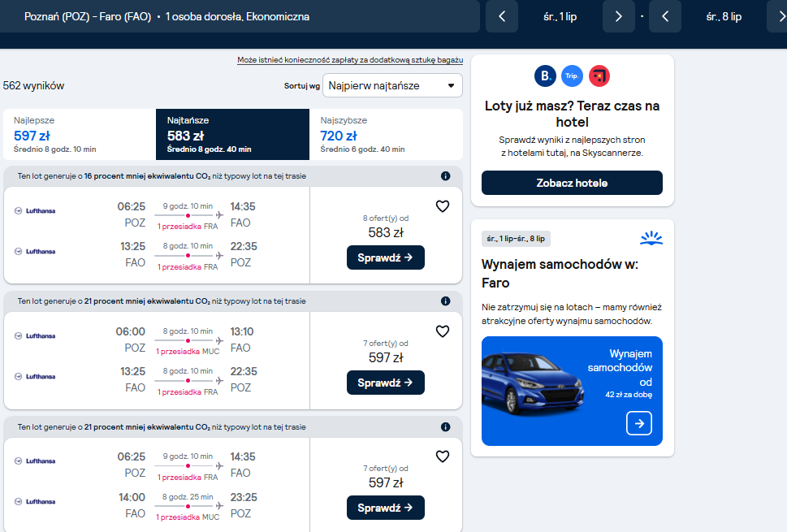Open the extra baggage fee notice link

[350, 60]
